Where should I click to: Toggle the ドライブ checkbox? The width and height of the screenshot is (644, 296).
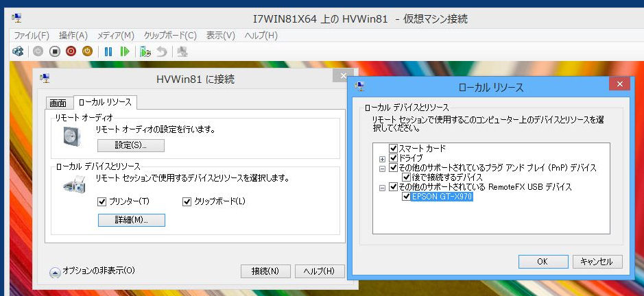[x=394, y=158]
